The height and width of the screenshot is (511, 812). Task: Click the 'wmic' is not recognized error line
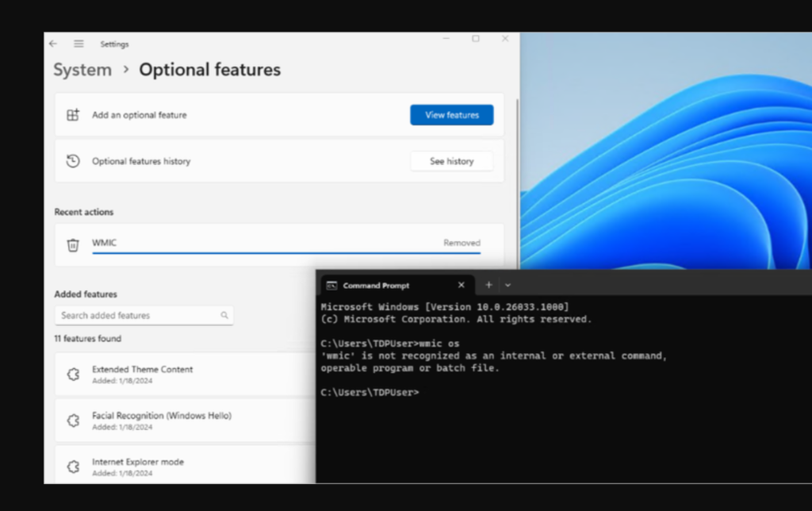[493, 356]
